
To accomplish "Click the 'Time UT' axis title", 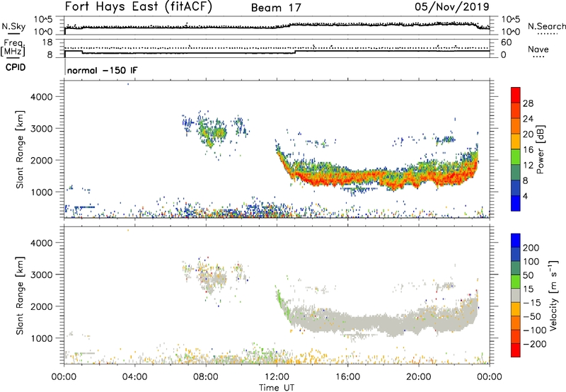I will (277, 388).
